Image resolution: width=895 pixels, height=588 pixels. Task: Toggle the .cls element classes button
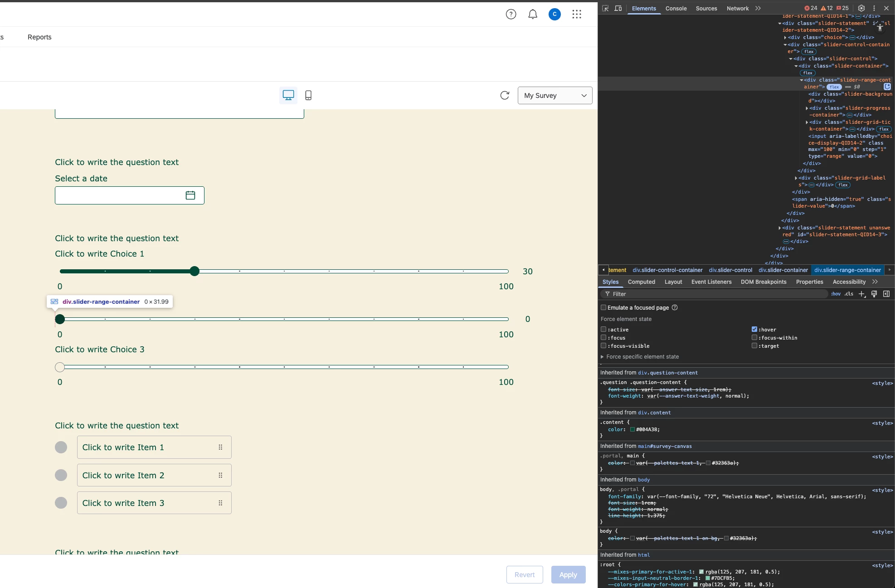point(849,294)
